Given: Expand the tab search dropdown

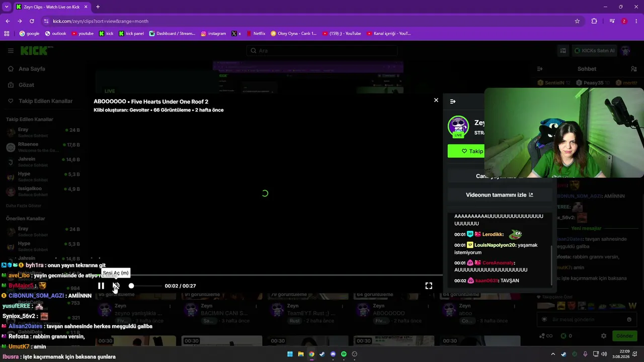Looking at the screenshot, I should click(x=7, y=7).
